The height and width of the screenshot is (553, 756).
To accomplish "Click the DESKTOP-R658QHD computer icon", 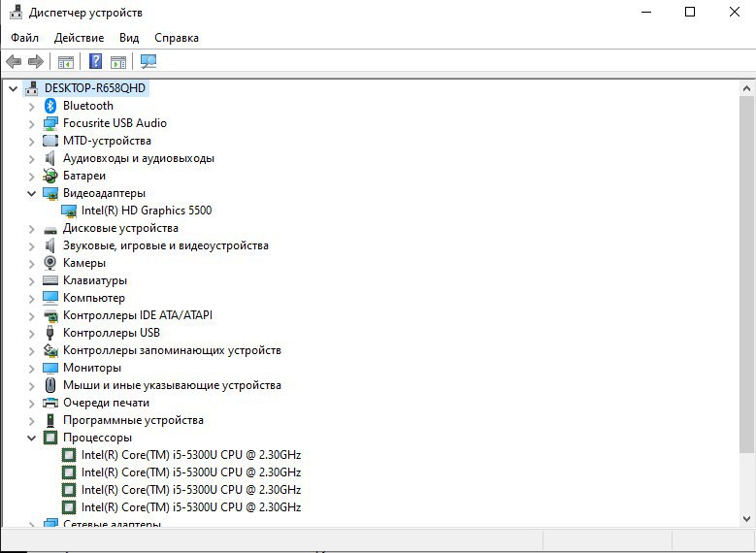I will pos(31,88).
